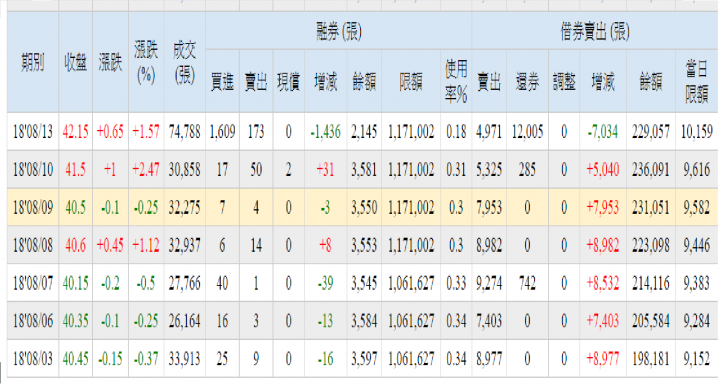The image size is (720, 386).
Task: Click the returned shares value 12,005
Action: 527,132
